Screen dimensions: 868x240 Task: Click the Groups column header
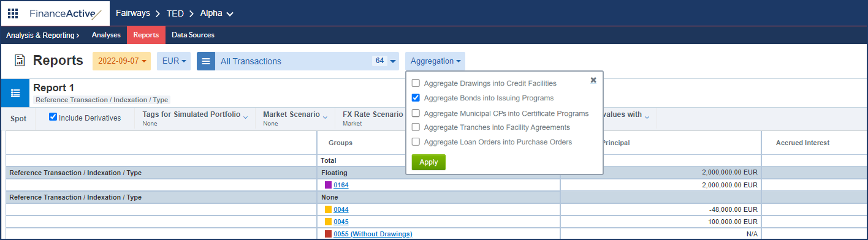click(x=340, y=143)
